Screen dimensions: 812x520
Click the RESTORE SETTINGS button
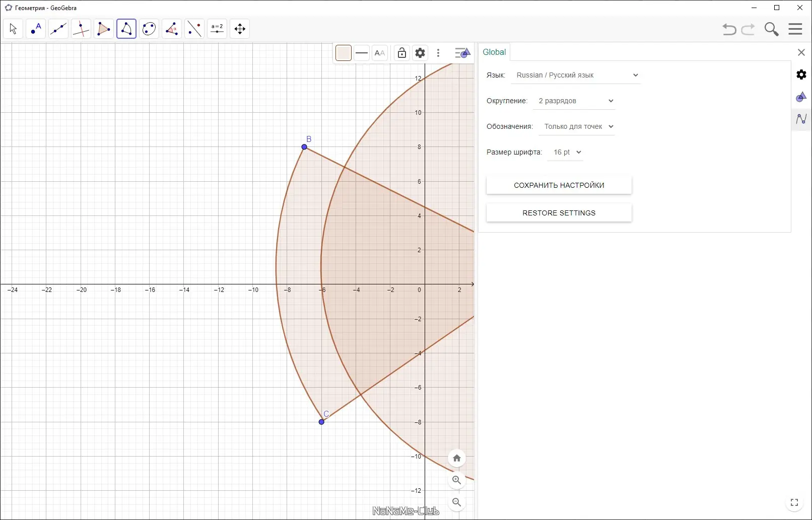(x=559, y=213)
